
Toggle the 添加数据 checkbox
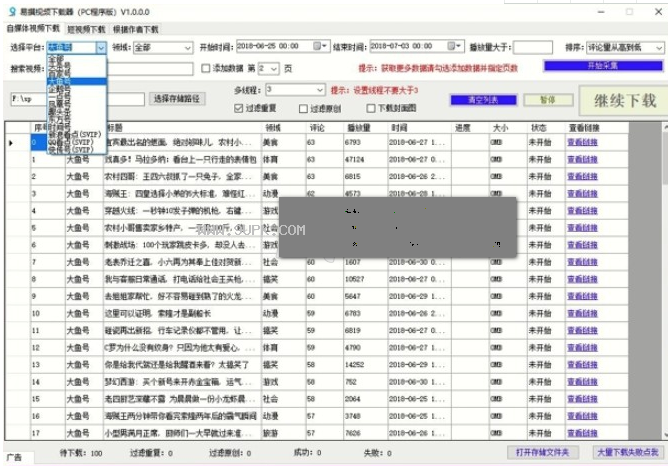[x=206, y=68]
